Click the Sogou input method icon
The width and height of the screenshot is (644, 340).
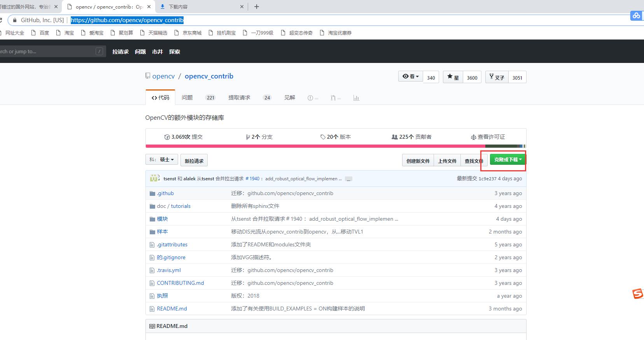coord(638,294)
